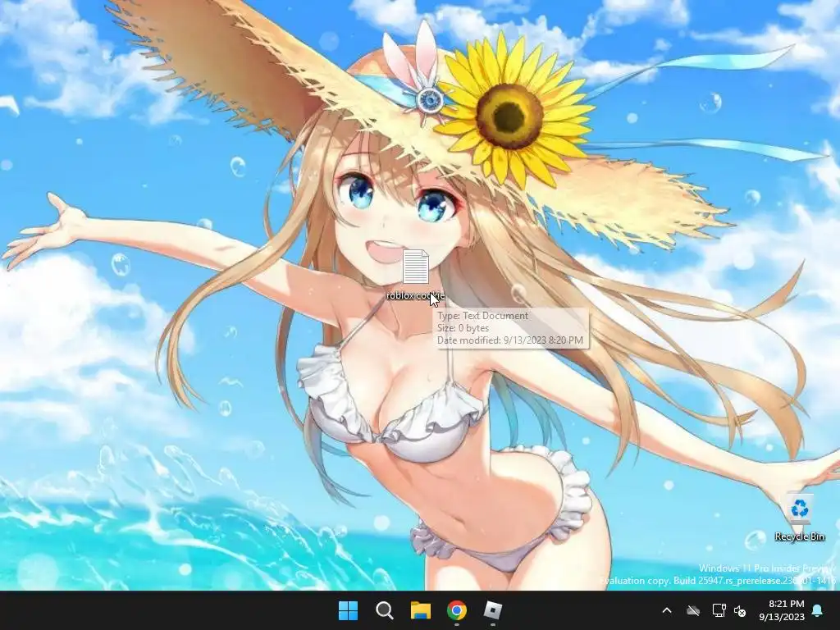Open the notifications bell
Image resolution: width=840 pixels, height=630 pixels.
click(x=818, y=610)
